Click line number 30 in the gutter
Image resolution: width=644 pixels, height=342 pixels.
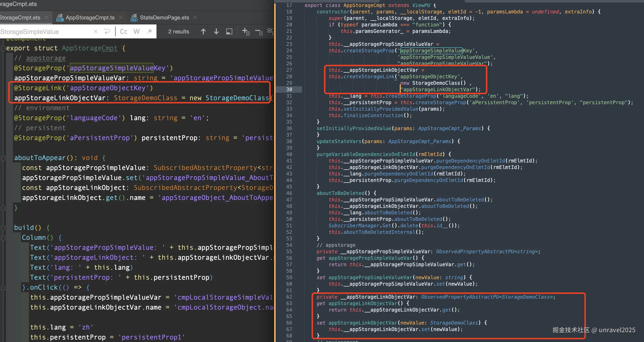[289, 89]
